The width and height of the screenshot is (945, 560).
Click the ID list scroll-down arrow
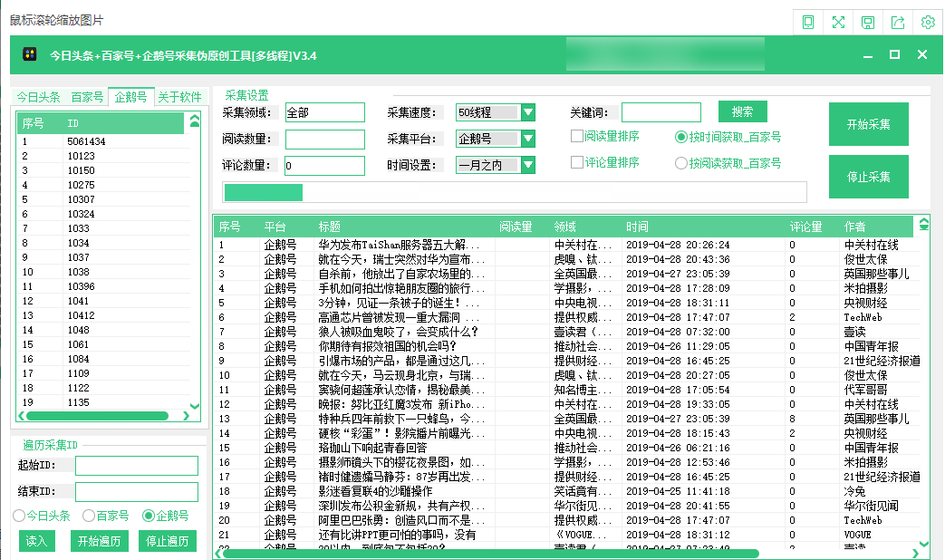click(195, 406)
